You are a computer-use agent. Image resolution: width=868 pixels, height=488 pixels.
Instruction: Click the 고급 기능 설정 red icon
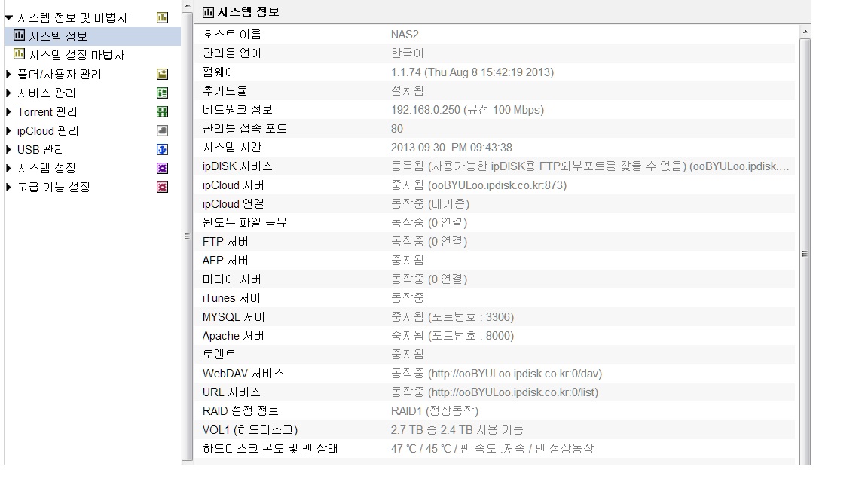click(162, 187)
